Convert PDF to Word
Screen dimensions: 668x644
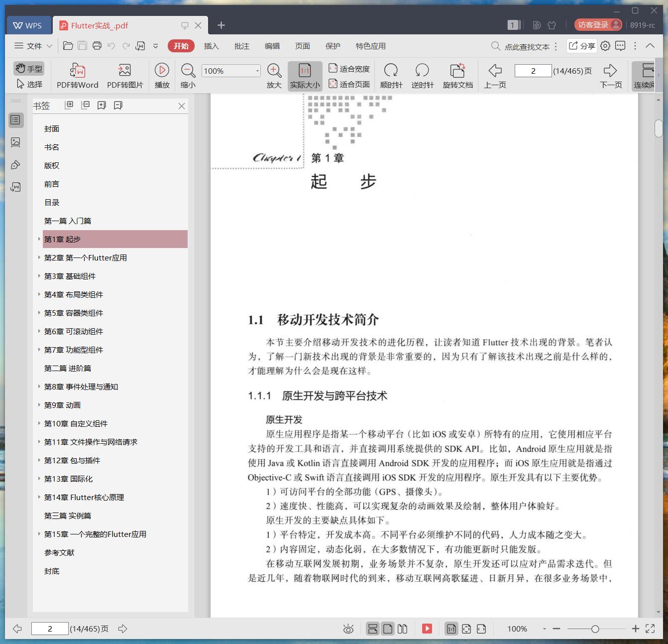[x=77, y=76]
